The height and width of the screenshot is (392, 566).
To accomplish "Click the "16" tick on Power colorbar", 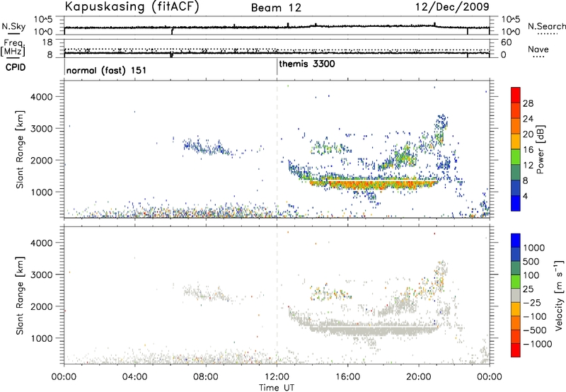I will click(528, 150).
